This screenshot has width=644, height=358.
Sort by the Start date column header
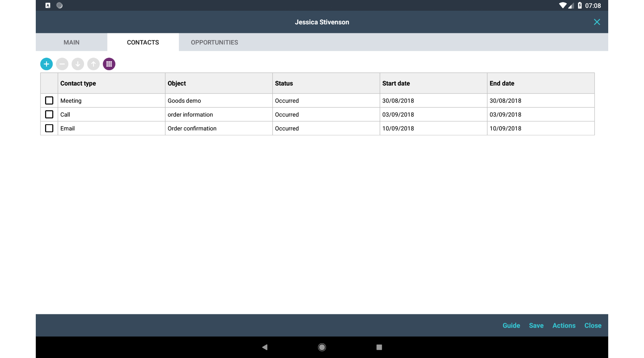pos(396,83)
